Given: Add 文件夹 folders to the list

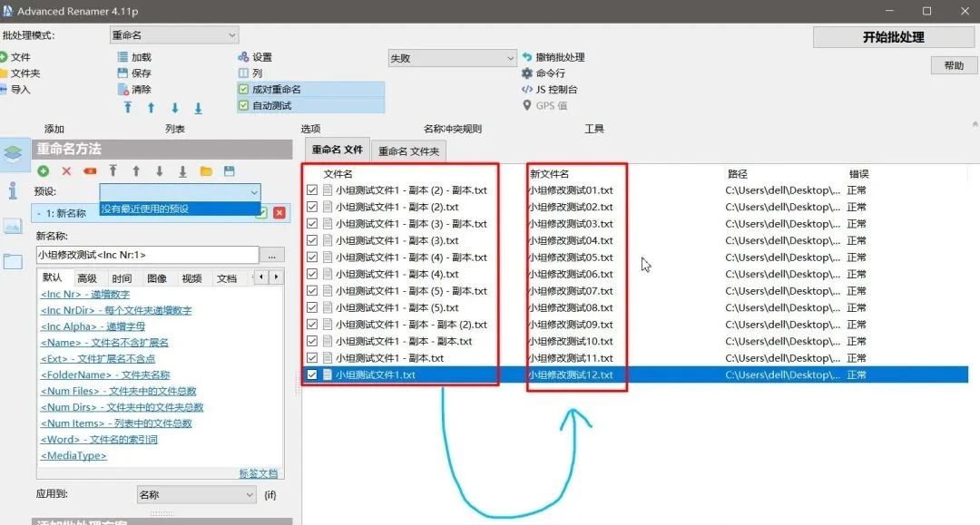Looking at the screenshot, I should coord(20,73).
